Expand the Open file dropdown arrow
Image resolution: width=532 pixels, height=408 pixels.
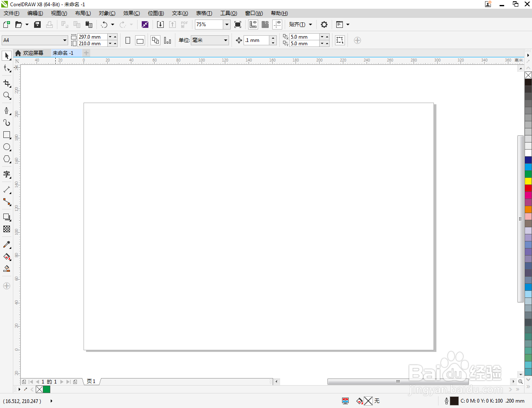tap(27, 25)
